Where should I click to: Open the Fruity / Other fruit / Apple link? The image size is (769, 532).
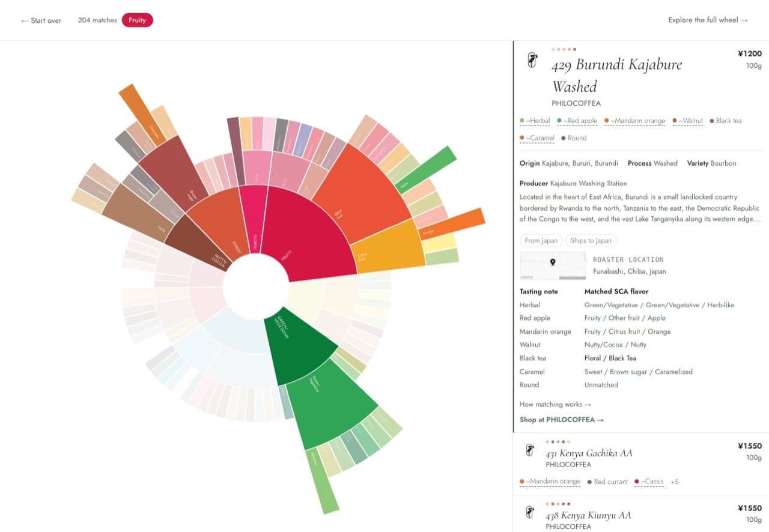pyautogui.click(x=625, y=318)
